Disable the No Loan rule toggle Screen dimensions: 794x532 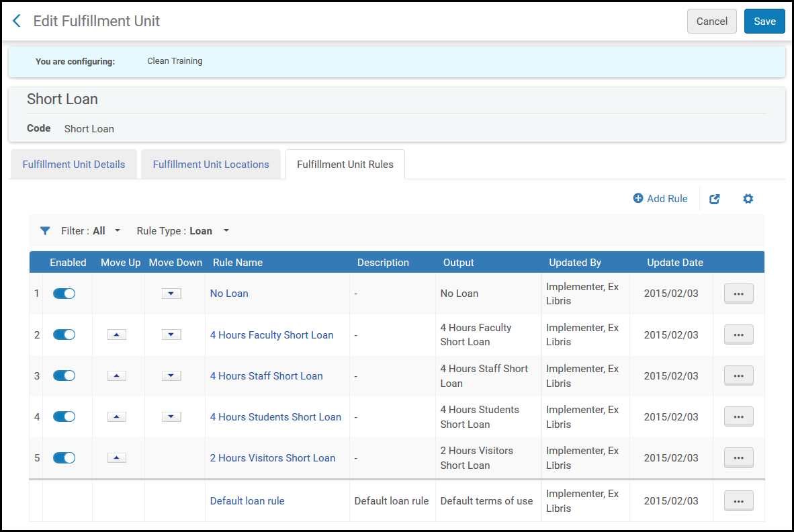pos(64,294)
